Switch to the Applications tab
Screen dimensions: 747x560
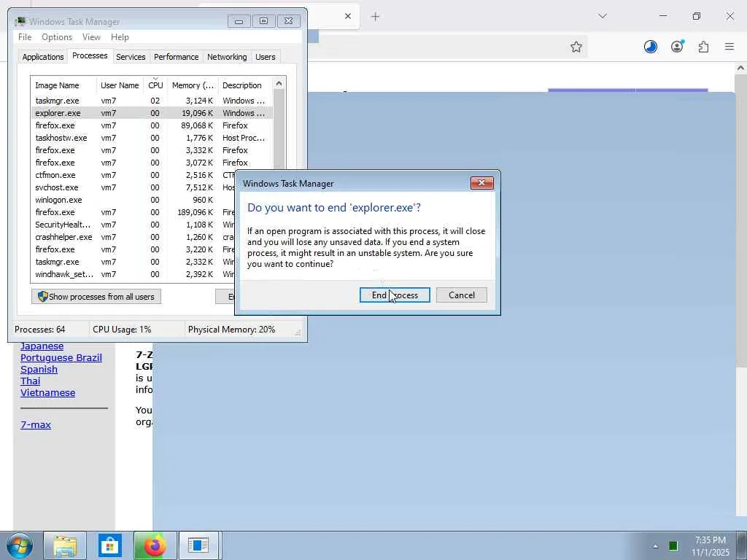point(43,57)
